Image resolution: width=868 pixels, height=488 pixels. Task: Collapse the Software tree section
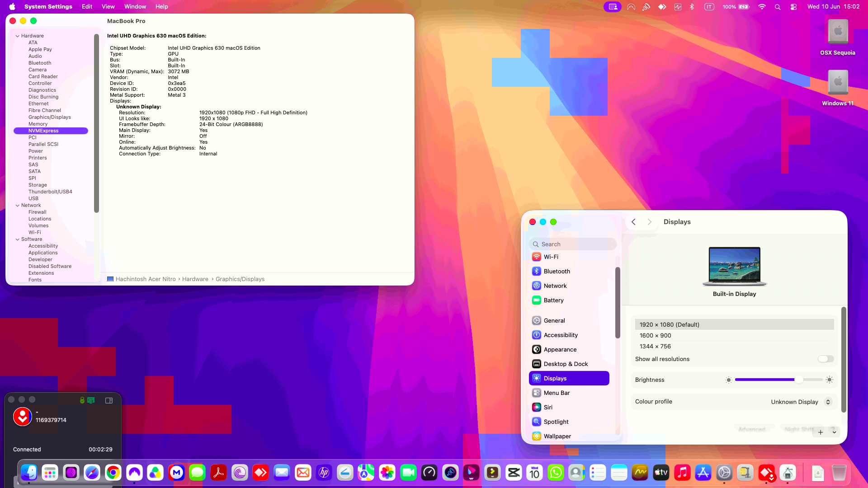(x=18, y=239)
